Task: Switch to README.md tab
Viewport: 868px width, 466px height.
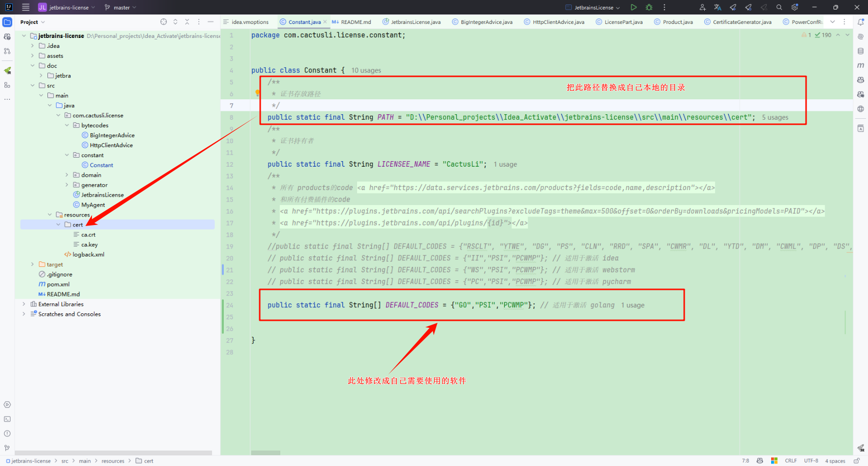Action: [352, 22]
